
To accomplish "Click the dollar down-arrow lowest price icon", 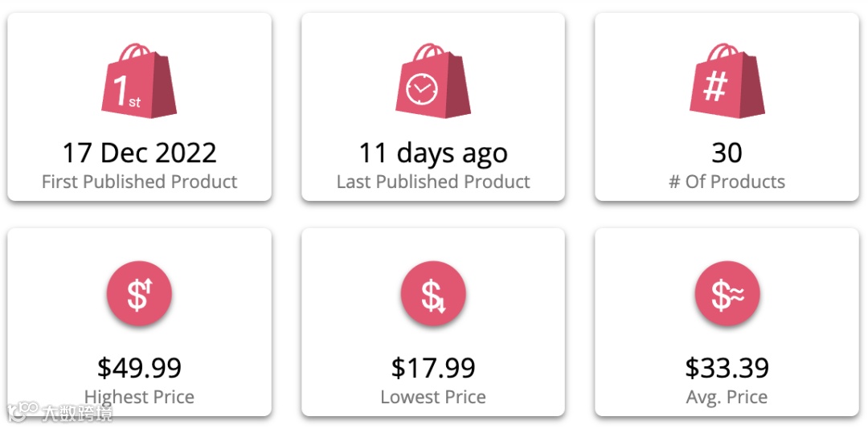I will pyautogui.click(x=433, y=293).
